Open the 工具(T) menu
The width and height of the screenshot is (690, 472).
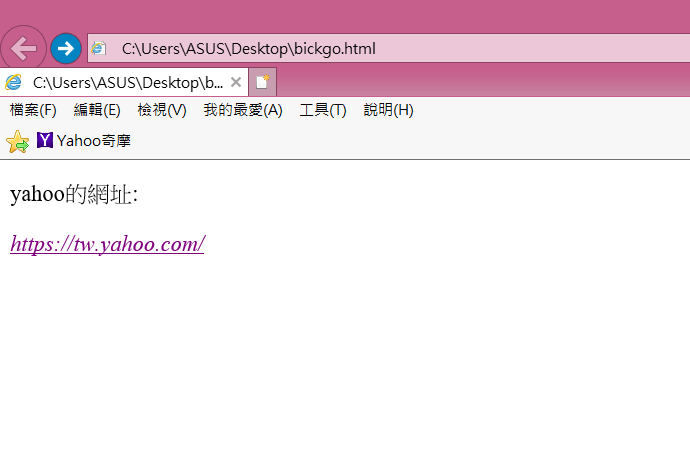tap(323, 110)
